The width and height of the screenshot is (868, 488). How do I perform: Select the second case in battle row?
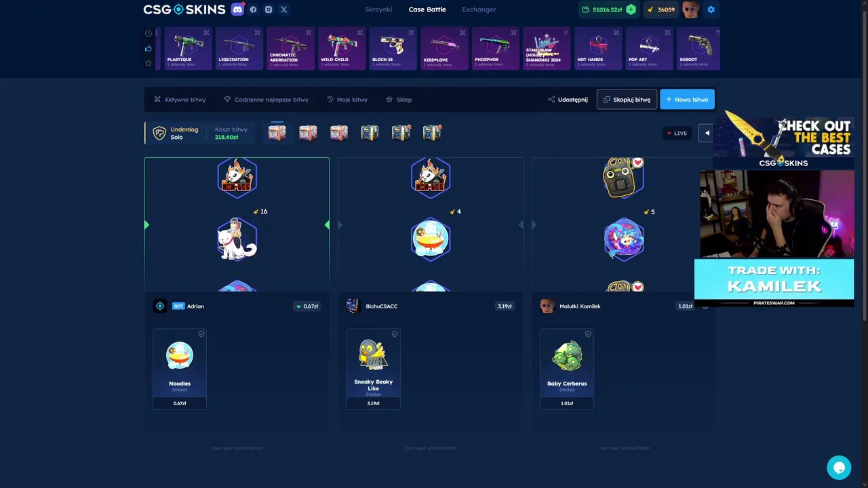[308, 132]
